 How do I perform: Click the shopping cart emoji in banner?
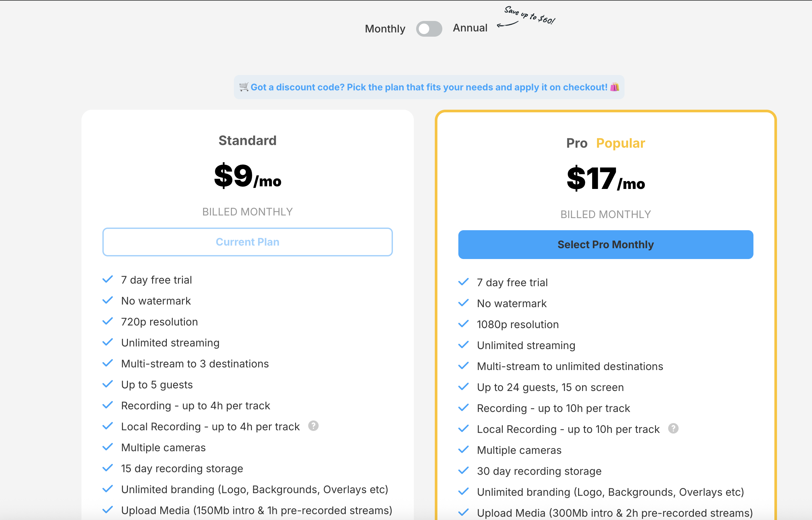(x=243, y=87)
